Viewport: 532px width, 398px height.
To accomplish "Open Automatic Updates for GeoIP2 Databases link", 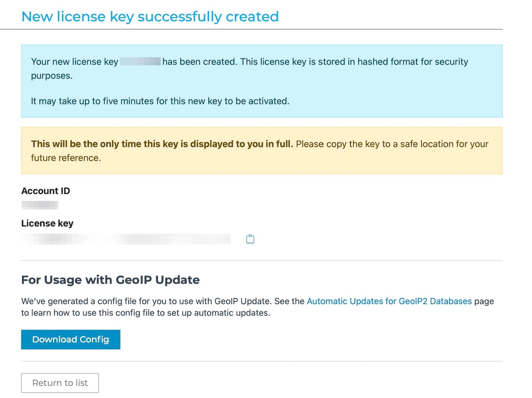I will [389, 301].
